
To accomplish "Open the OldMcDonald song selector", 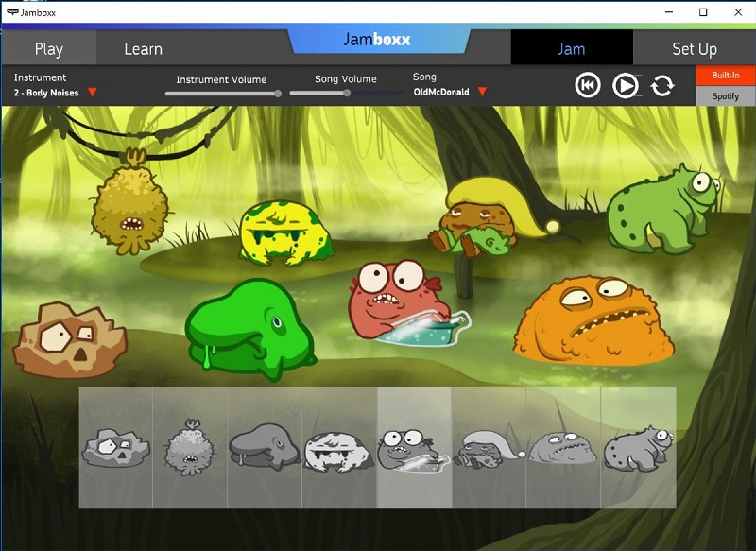I will point(441,93).
